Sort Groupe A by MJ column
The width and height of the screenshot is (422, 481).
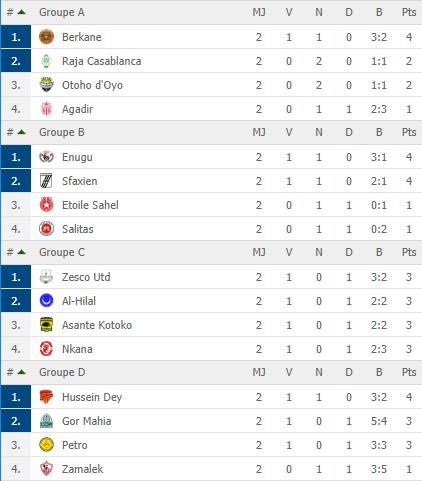[x=259, y=12]
